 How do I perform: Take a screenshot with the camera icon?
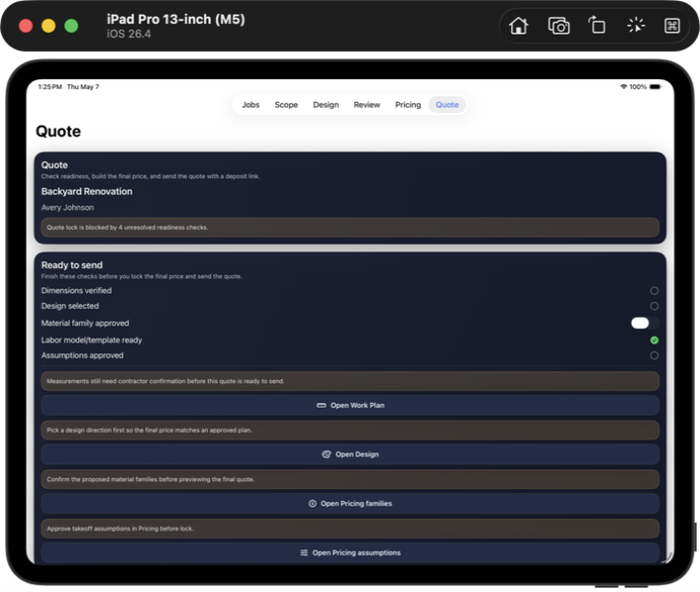pyautogui.click(x=558, y=26)
